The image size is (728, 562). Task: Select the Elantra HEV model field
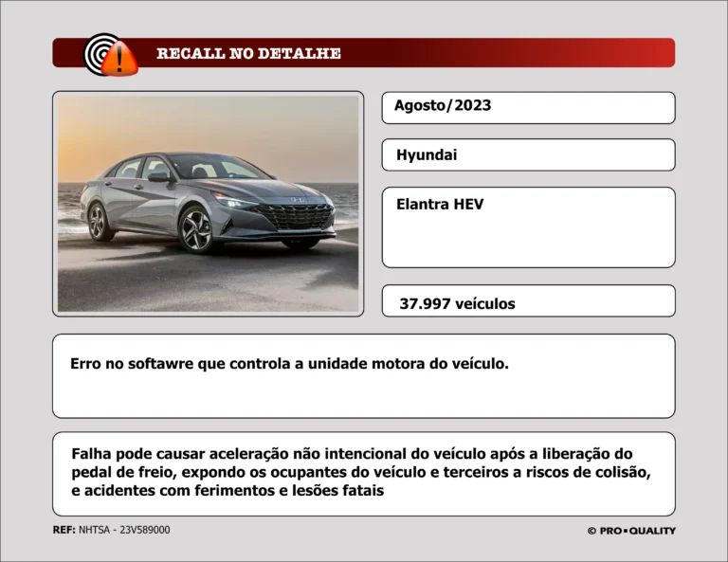(x=528, y=227)
